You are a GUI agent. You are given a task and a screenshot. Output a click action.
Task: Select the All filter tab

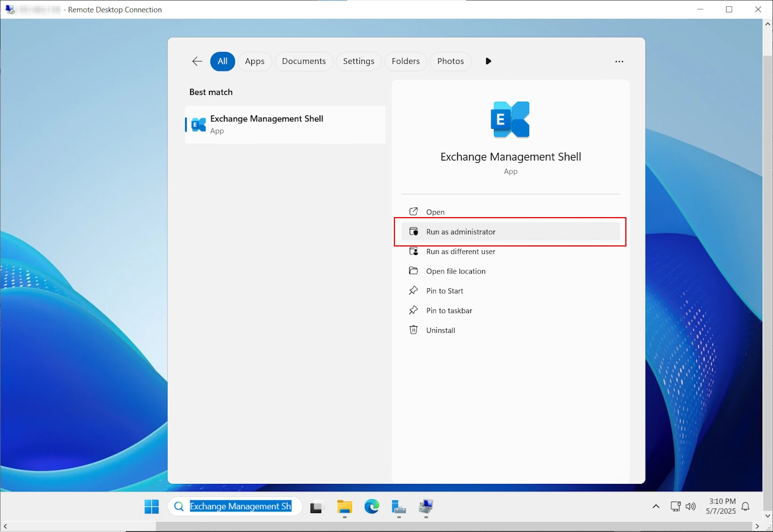222,61
